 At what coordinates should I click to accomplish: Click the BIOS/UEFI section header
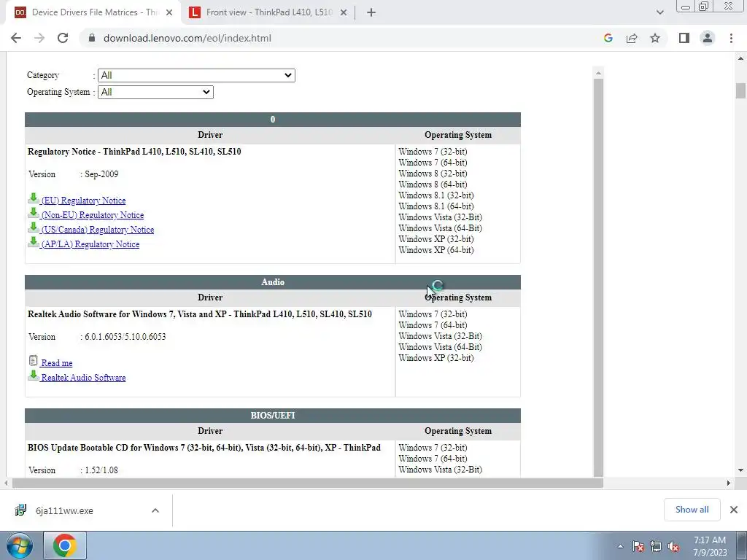[x=273, y=415]
